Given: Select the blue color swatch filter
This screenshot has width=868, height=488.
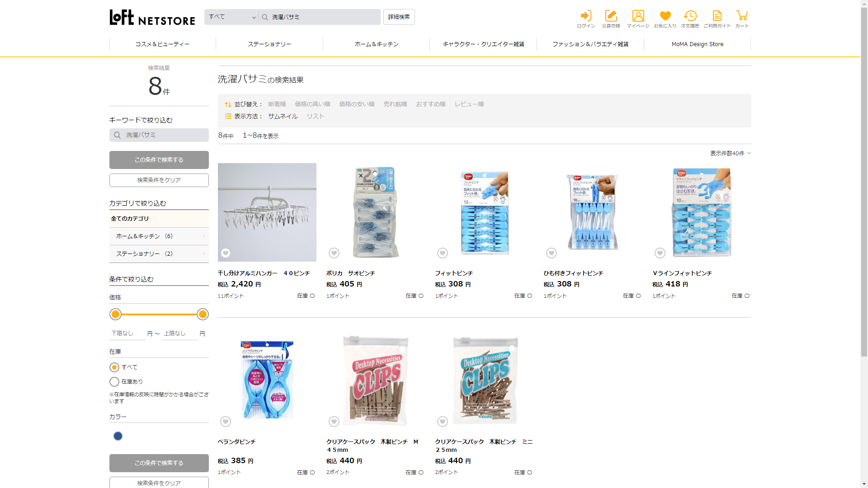Looking at the screenshot, I should coord(118,436).
